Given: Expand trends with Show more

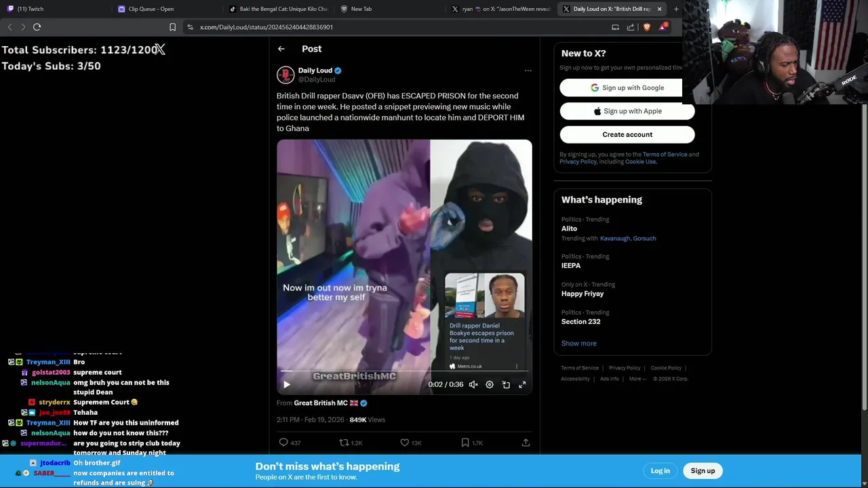Looking at the screenshot, I should click(x=578, y=343).
